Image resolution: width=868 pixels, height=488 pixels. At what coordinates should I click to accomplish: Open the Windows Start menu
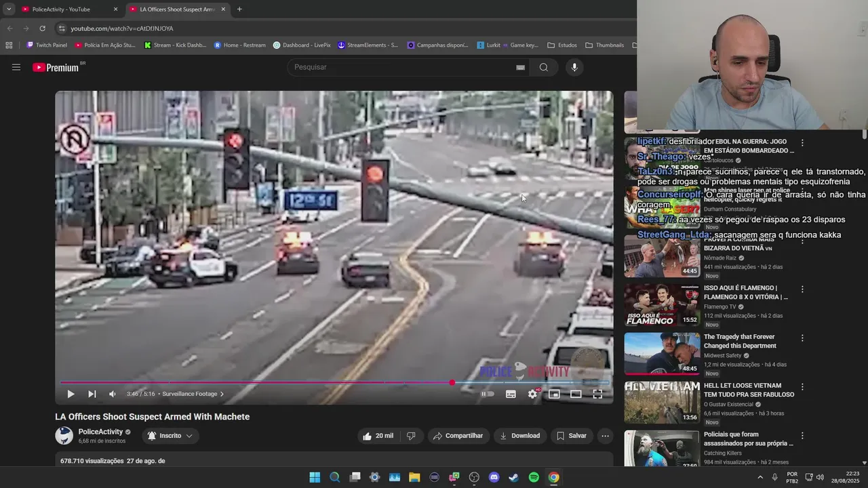coord(315,477)
